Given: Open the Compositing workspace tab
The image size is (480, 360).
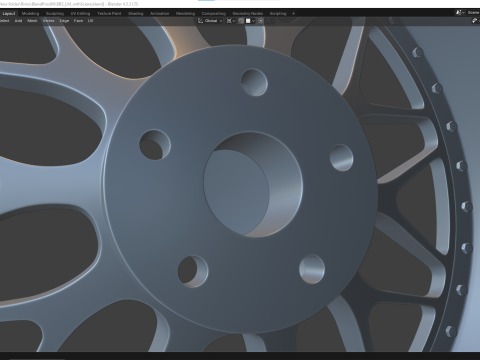Looking at the screenshot, I should coord(214,13).
